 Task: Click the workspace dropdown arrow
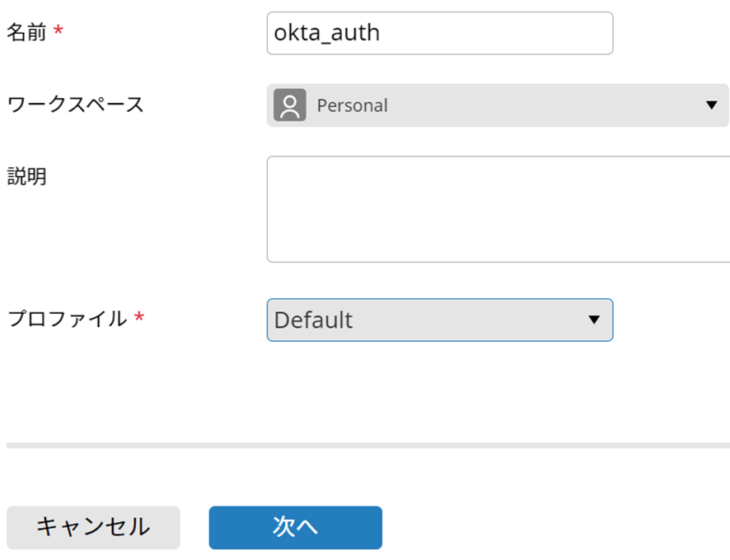coord(712,105)
